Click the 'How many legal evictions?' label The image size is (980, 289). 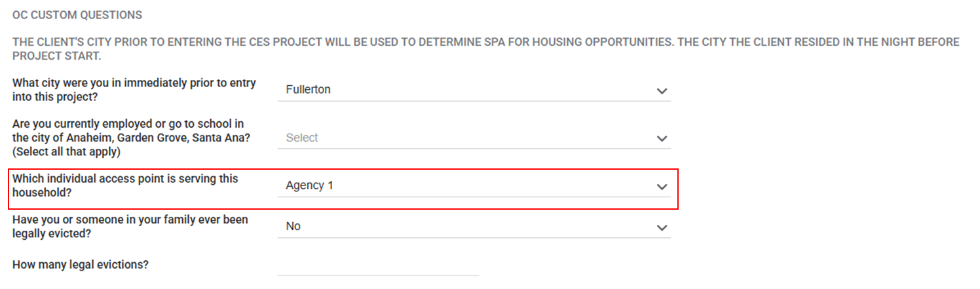point(81,265)
